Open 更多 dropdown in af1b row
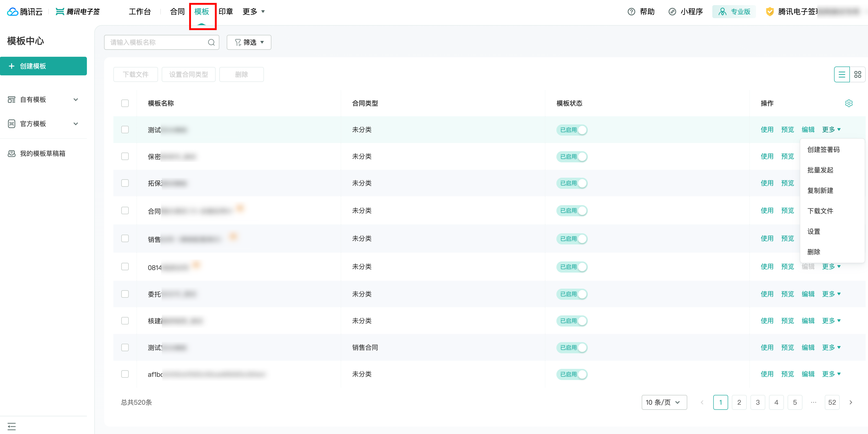 click(831, 374)
